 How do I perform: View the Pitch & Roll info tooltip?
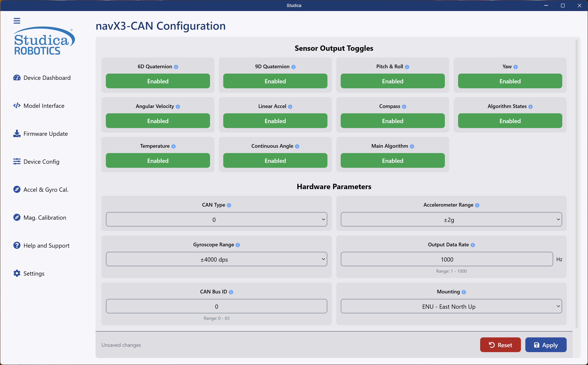[x=407, y=67]
